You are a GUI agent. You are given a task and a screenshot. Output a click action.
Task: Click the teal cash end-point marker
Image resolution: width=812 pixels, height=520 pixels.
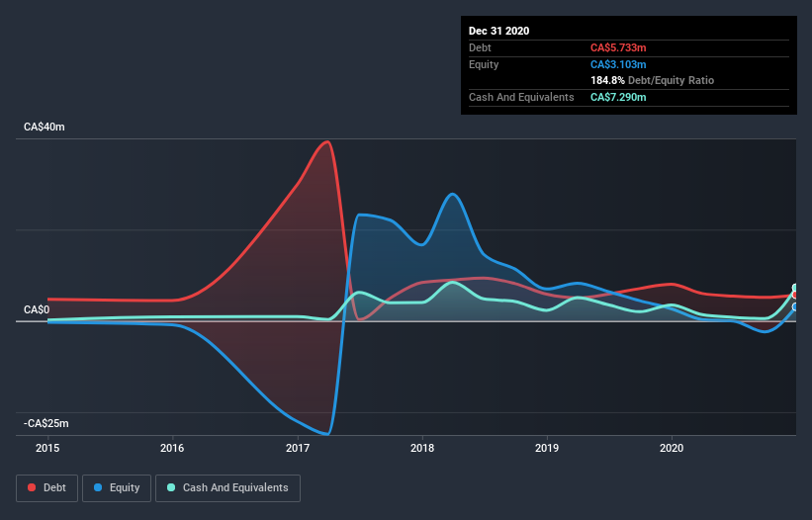[x=795, y=288]
